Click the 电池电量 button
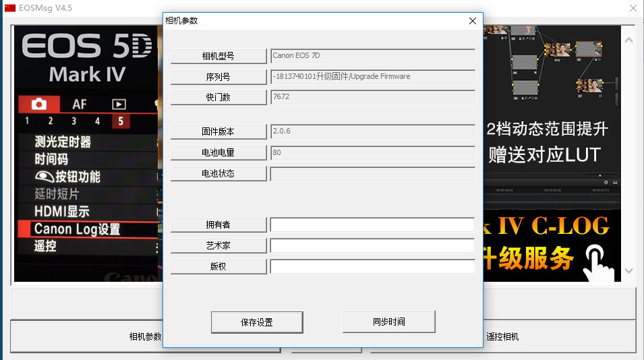 pyautogui.click(x=218, y=153)
